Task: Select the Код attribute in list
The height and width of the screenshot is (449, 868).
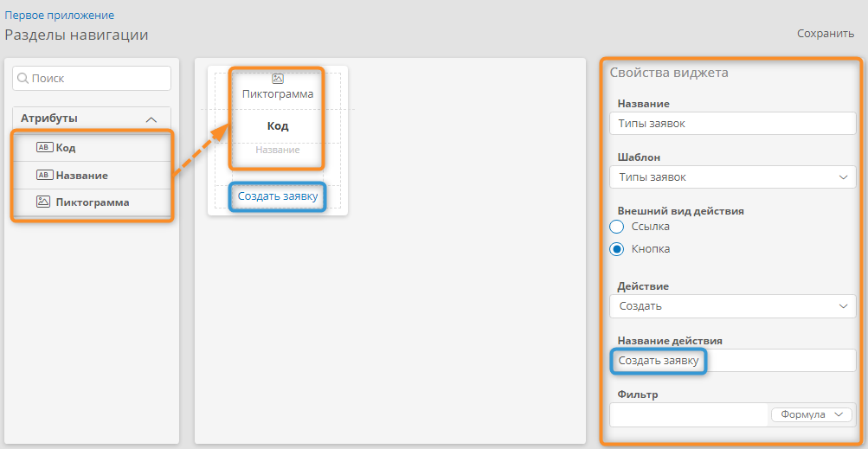Action: 66,148
